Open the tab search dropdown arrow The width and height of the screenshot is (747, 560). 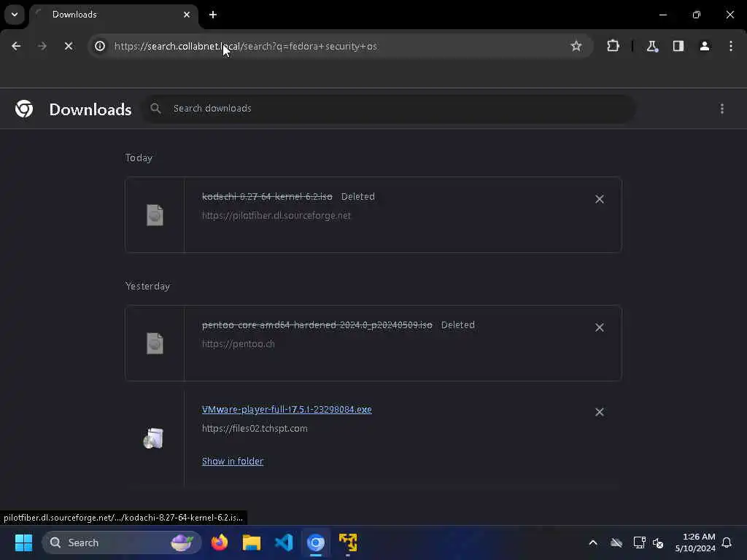15,15
